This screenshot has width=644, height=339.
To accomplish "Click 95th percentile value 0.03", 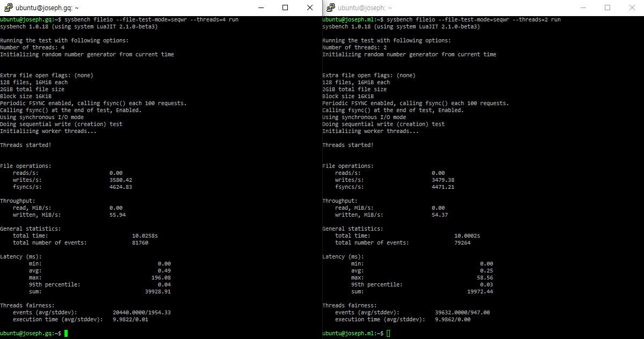I will click(487, 284).
